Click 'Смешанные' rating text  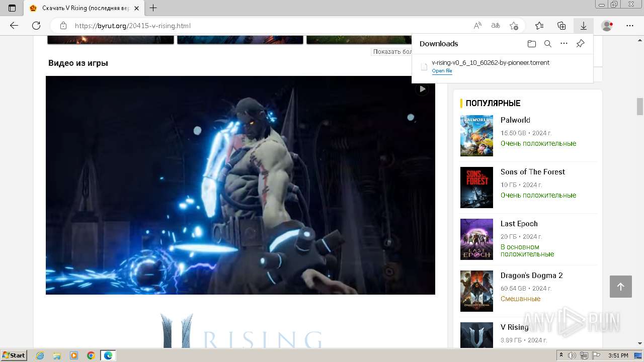click(520, 299)
